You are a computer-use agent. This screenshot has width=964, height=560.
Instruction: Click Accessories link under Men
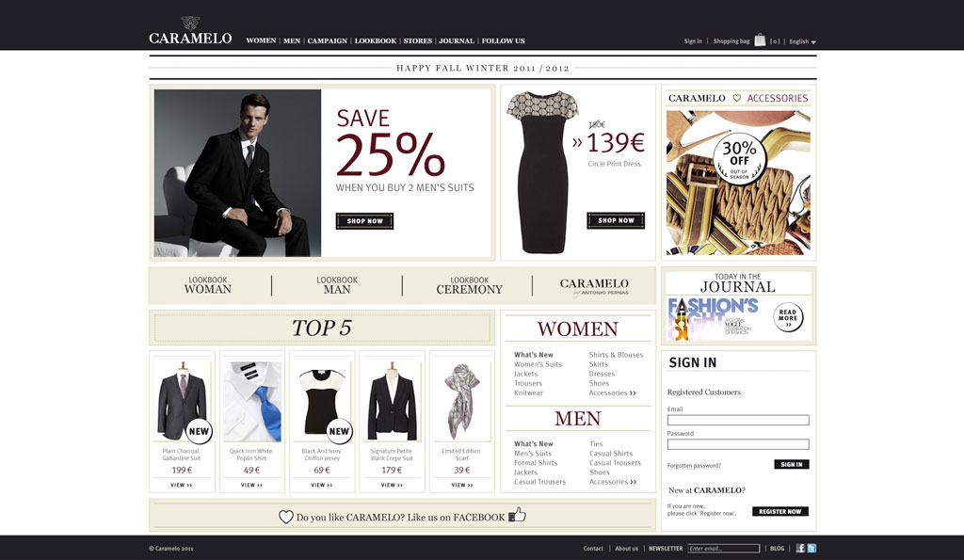pos(613,482)
